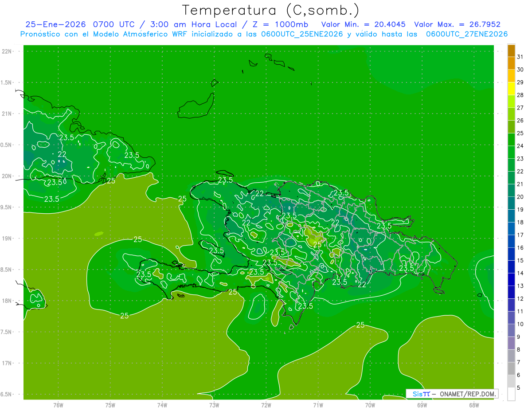Click the "18N" latitude axis label
Image resolution: width=532 pixels, height=411 pixels.
click(x=7, y=301)
